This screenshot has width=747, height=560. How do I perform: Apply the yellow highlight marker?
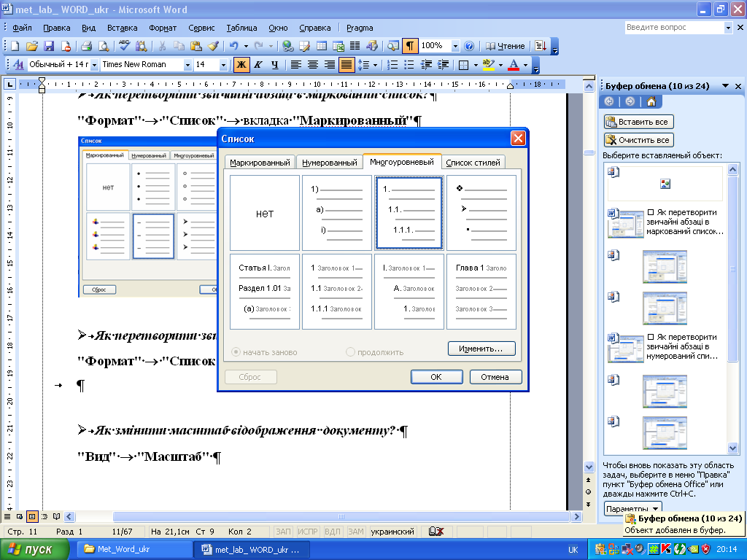(x=488, y=65)
